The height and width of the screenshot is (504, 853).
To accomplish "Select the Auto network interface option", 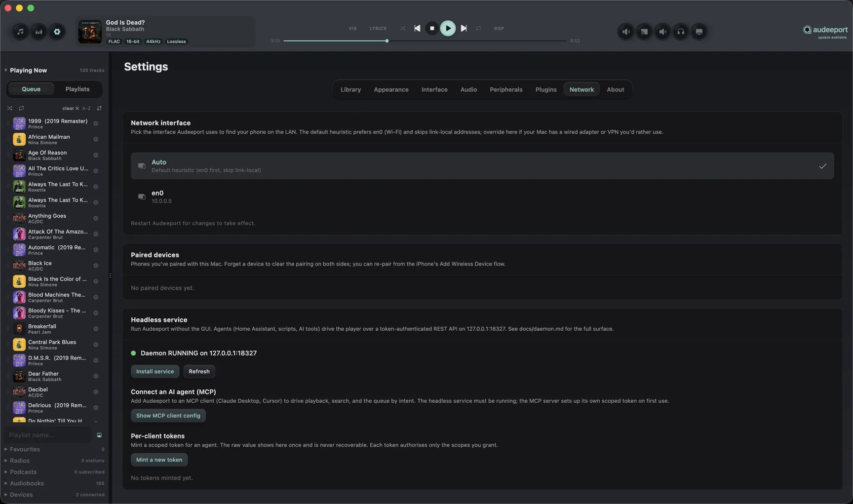I will 482,166.
